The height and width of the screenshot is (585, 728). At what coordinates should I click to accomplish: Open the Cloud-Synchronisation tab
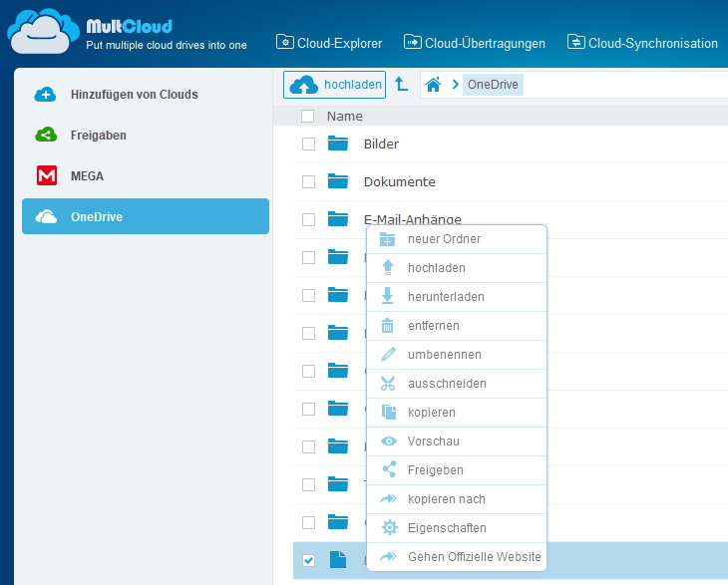[x=642, y=43]
